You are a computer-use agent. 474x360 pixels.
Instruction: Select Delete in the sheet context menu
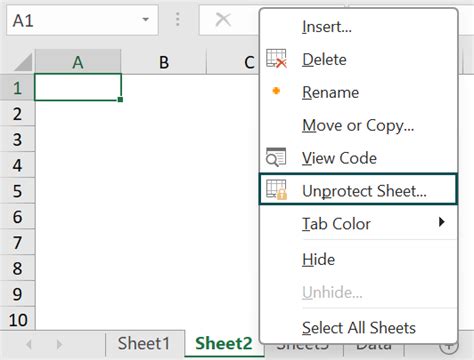click(x=358, y=59)
